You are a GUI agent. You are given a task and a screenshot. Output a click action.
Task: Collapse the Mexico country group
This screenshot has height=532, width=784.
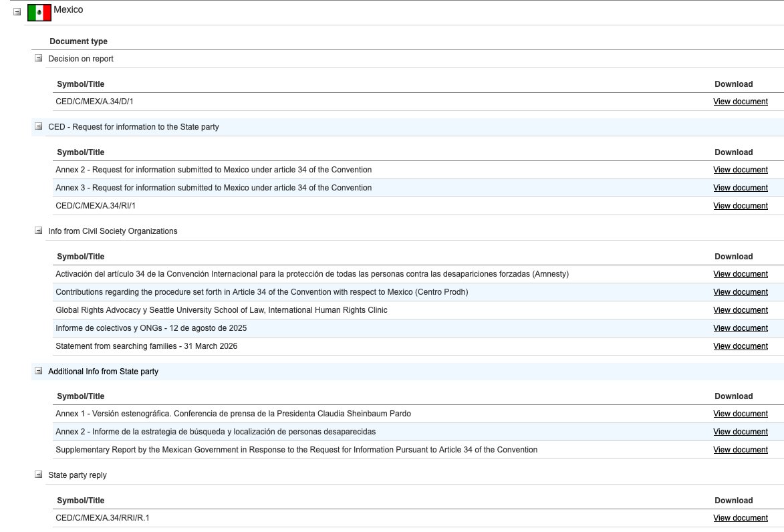pyautogui.click(x=17, y=11)
